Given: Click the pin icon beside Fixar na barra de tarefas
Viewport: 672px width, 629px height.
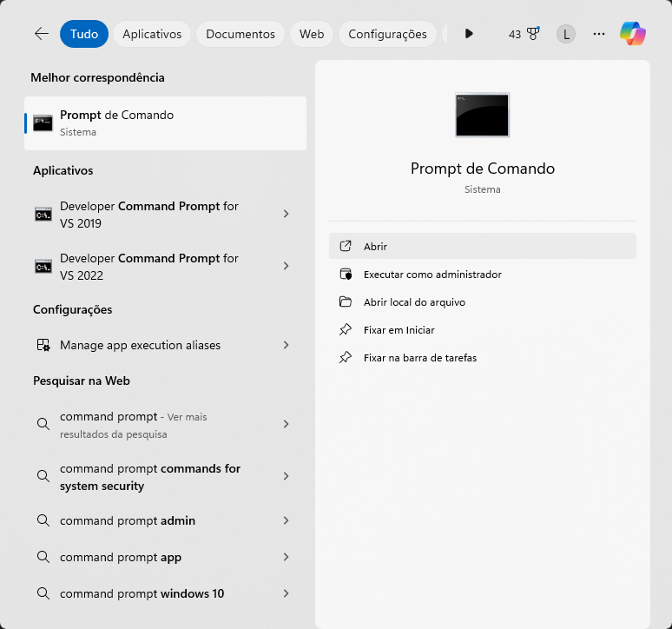Looking at the screenshot, I should coord(346,358).
